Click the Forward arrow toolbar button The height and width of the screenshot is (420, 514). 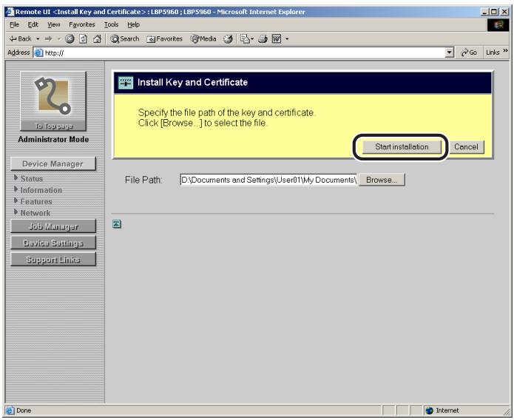[49, 38]
